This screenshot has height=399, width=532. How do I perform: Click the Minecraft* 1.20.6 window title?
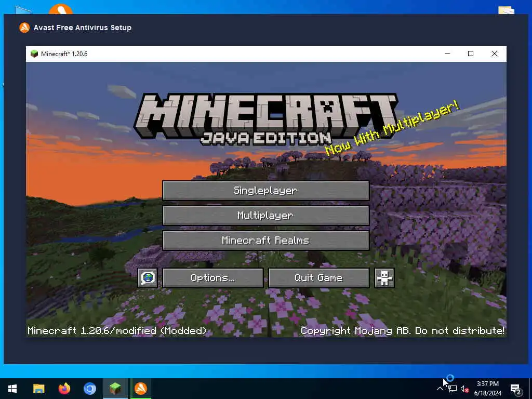[64, 54]
